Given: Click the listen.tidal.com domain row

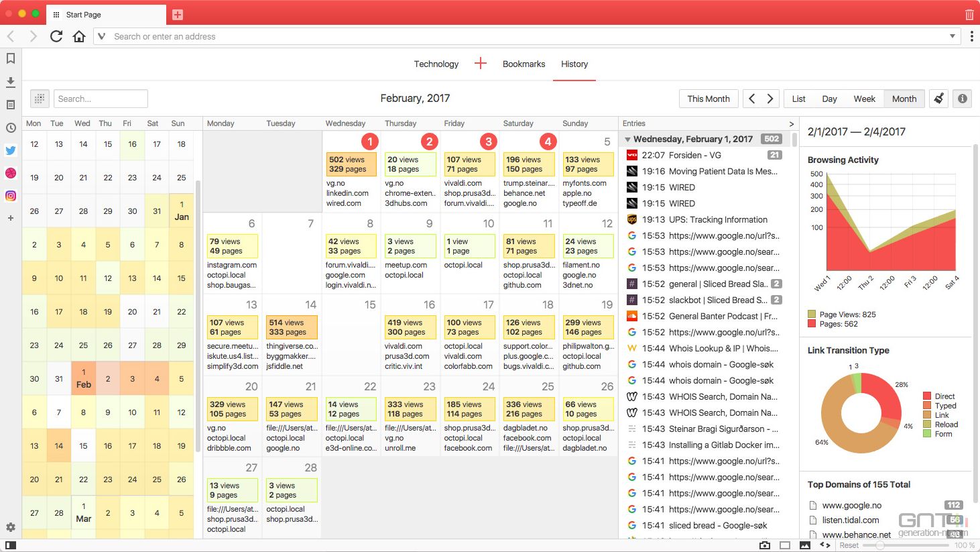Looking at the screenshot, I should point(885,520).
